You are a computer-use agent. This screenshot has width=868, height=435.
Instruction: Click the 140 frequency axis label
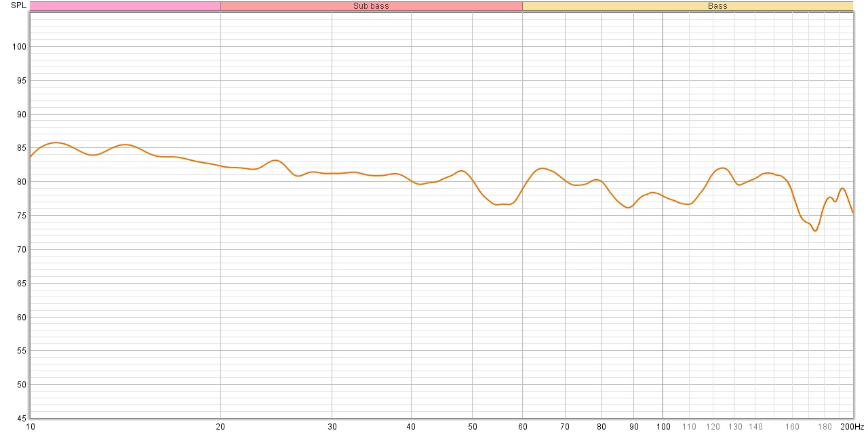[x=755, y=427]
